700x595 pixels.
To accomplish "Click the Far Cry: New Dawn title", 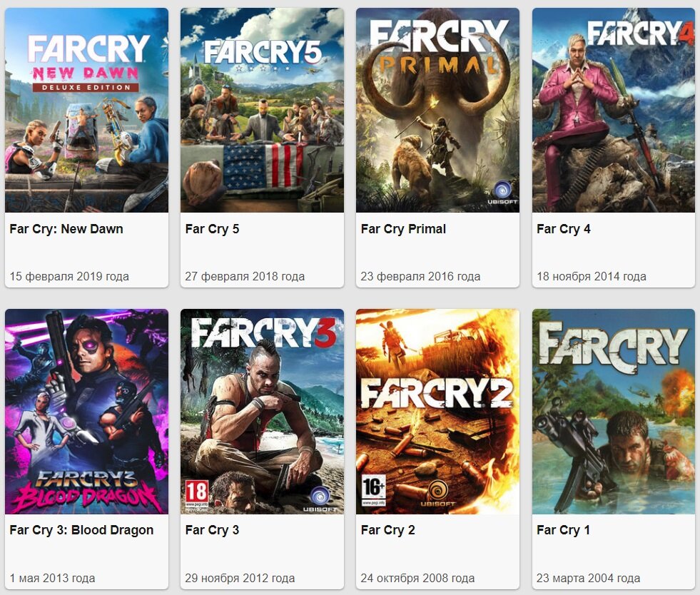I will [66, 229].
